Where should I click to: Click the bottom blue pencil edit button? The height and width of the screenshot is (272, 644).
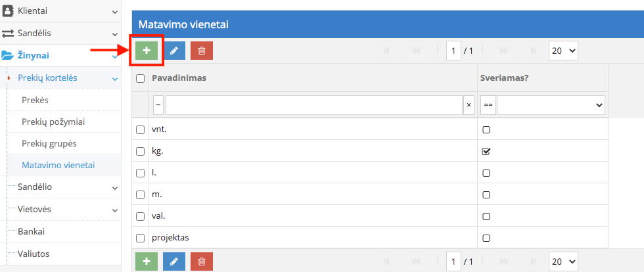174,261
